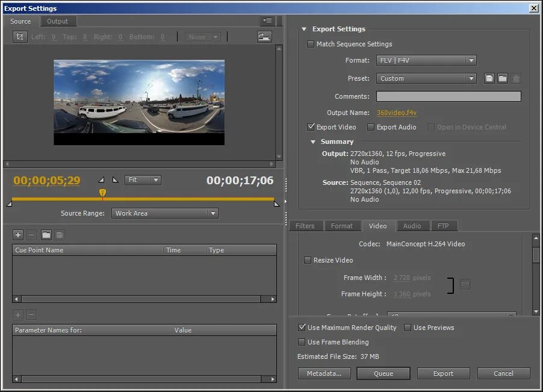
Task: Click the Save Preset icon
Action: (489, 78)
